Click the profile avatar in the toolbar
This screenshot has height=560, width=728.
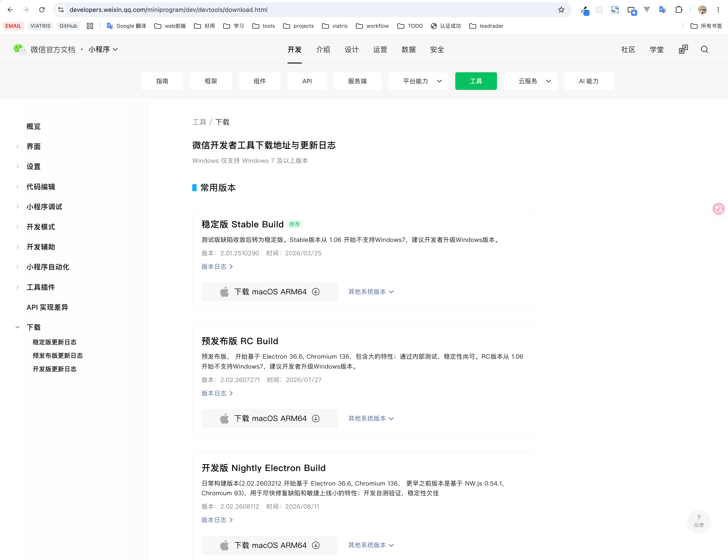click(702, 10)
